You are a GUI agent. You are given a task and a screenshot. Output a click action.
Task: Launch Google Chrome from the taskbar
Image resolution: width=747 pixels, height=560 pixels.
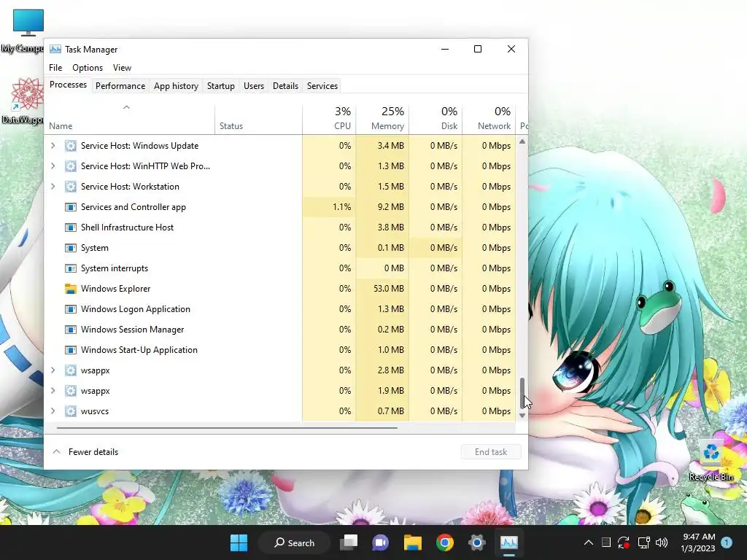coord(444,542)
